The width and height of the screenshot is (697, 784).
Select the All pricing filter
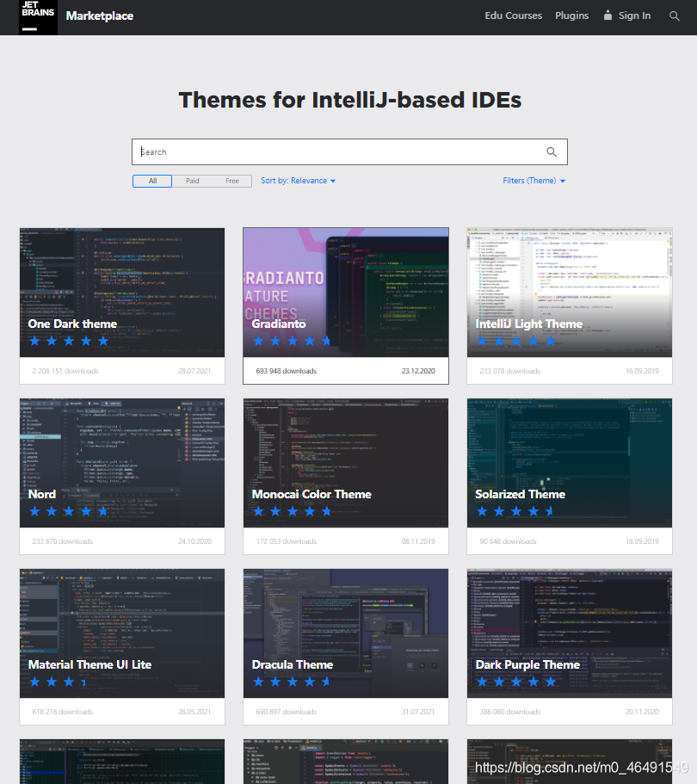point(152,181)
